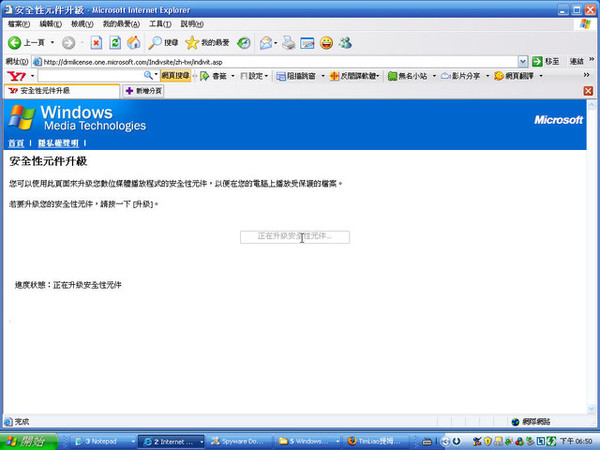Click the 新增分頁 new tab button
Viewport: 600px width, 450px height.
coord(143,91)
